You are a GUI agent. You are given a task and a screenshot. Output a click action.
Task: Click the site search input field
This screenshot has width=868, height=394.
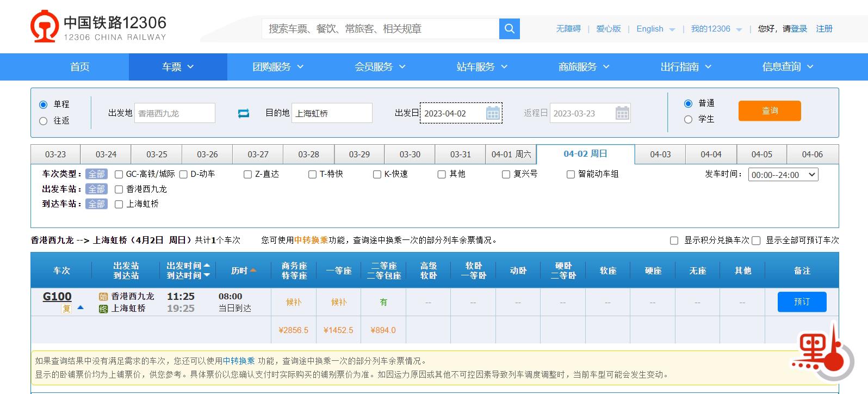point(381,29)
